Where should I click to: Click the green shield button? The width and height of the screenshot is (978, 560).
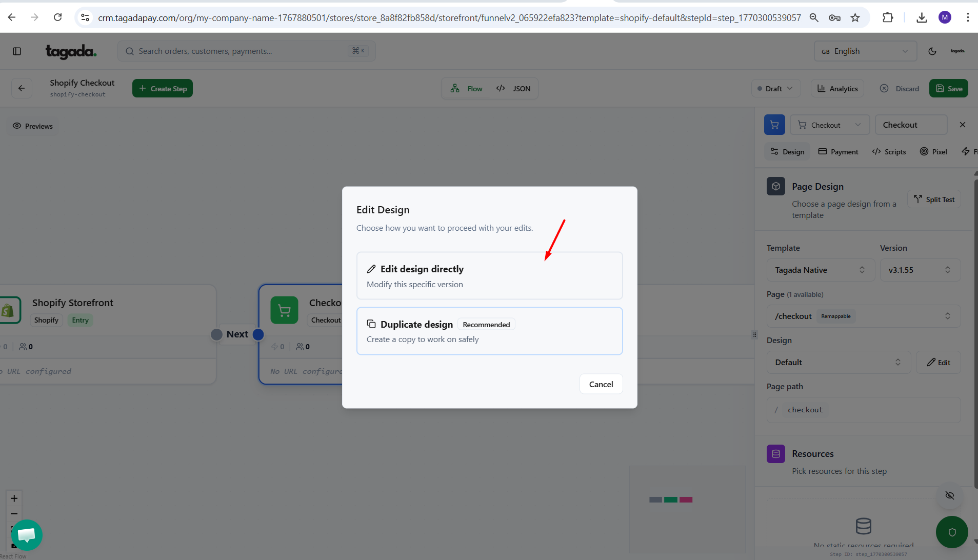tap(952, 532)
